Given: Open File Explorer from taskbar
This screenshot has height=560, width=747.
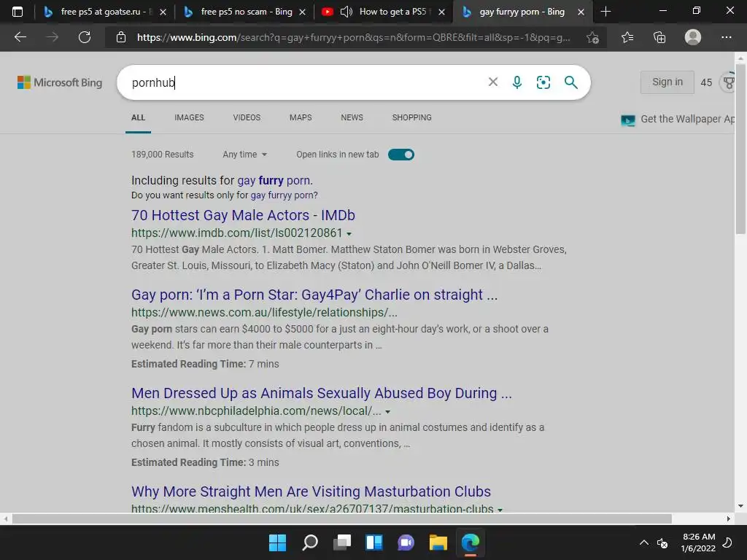Looking at the screenshot, I should point(438,542).
